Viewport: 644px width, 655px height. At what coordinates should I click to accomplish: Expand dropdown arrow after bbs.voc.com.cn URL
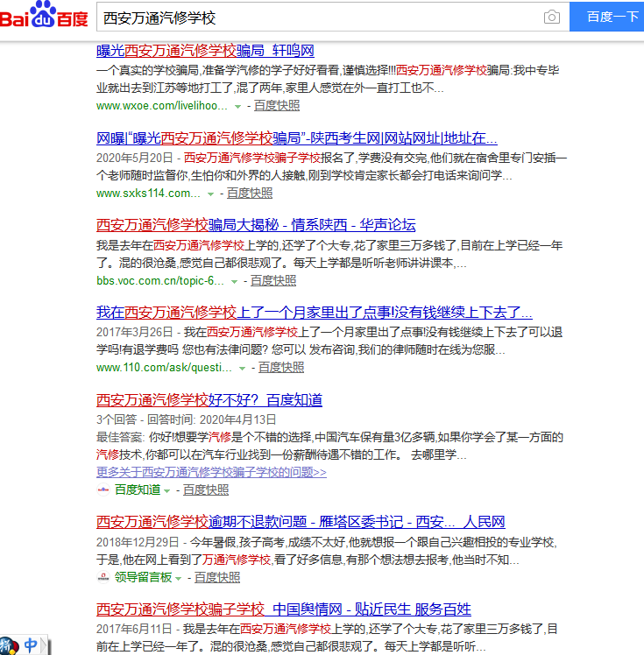(234, 281)
